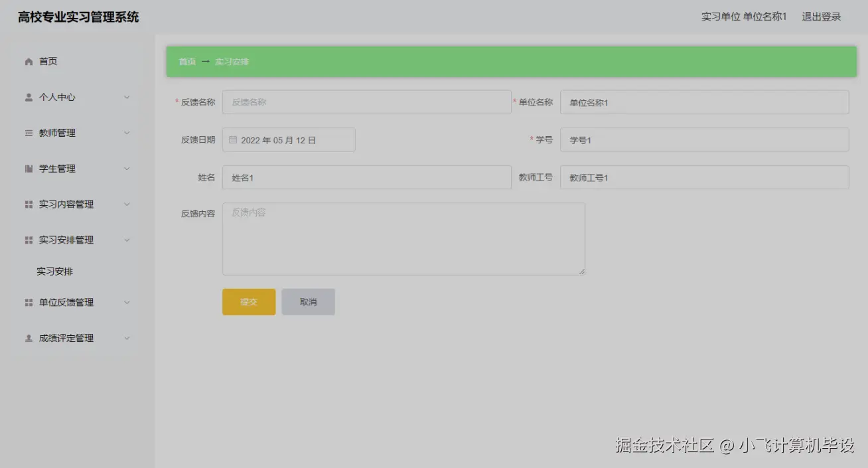This screenshot has width=868, height=468.
Task: Click the 反馈内容 textarea resize handle
Action: 582,272
